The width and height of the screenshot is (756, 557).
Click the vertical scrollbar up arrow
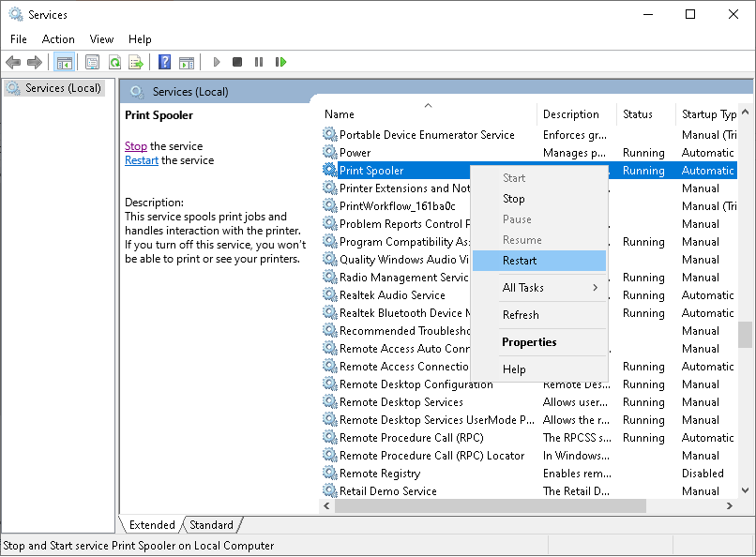746,112
